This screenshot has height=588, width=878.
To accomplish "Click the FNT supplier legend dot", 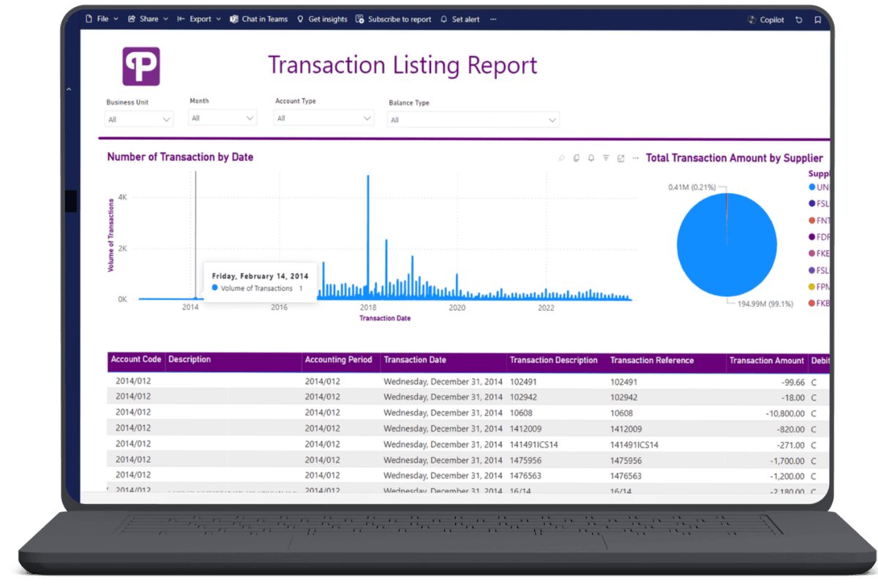I will click(x=812, y=220).
